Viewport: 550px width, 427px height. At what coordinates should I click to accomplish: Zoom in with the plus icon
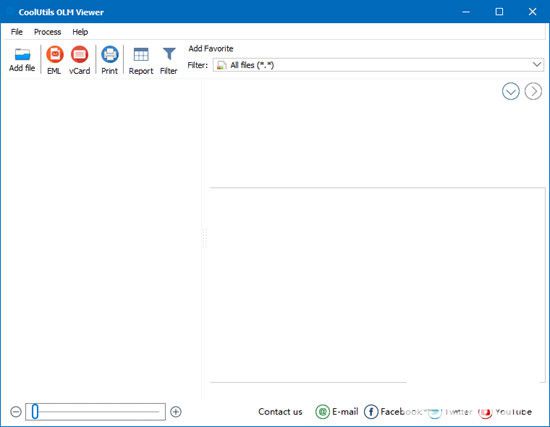tap(176, 412)
